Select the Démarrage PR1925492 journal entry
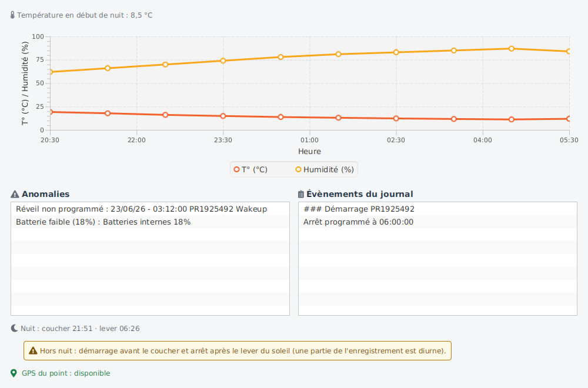Viewport: 588px width, 388px height. [x=437, y=209]
